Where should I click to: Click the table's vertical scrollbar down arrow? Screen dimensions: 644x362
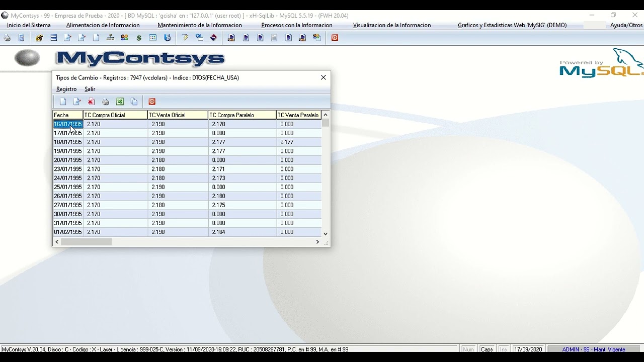tap(326, 233)
